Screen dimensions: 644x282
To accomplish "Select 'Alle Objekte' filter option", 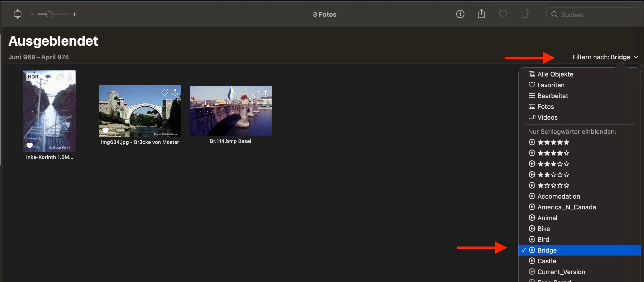I will pyautogui.click(x=555, y=74).
